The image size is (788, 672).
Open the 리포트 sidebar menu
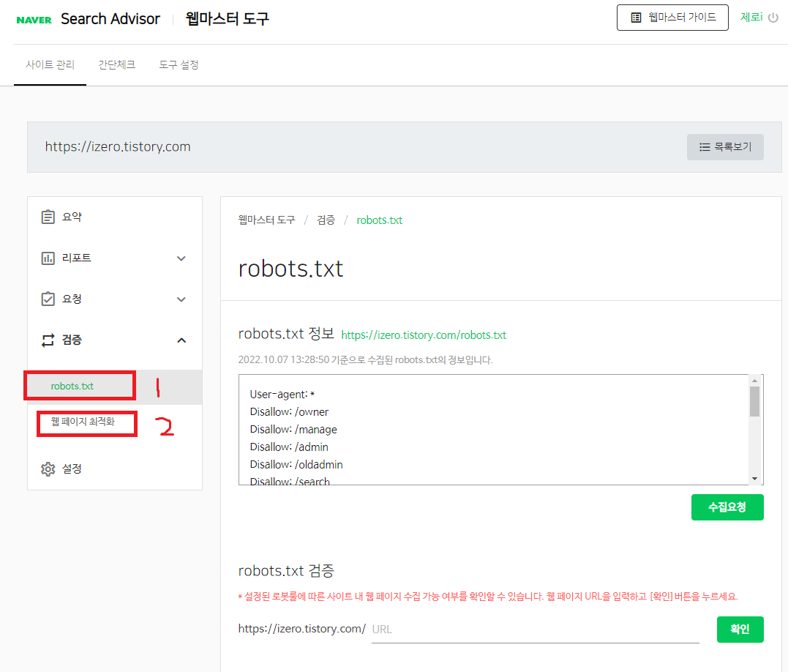tap(115, 258)
